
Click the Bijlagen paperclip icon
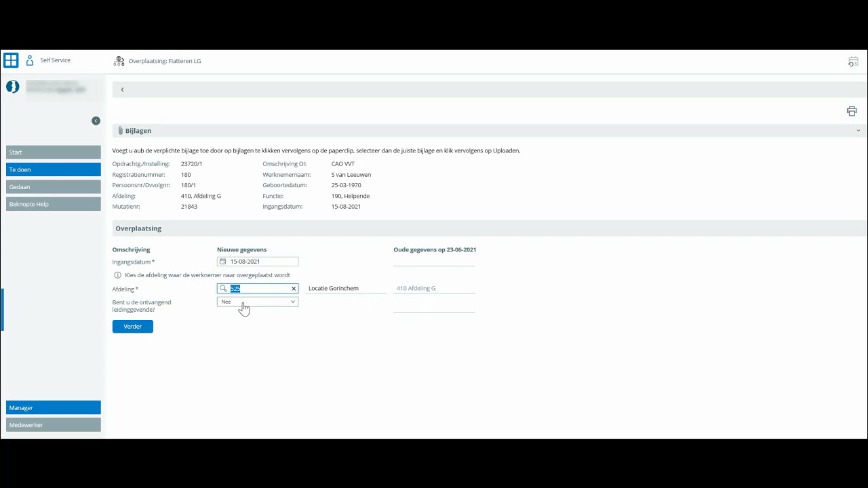[x=120, y=131]
